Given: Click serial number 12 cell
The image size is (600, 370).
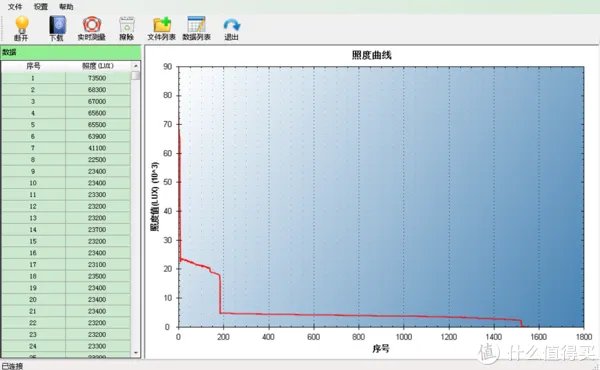Looking at the screenshot, I should coord(33,206).
